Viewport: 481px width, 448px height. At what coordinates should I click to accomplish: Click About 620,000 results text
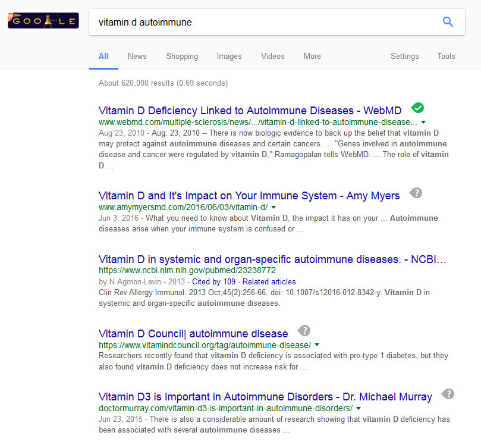click(163, 83)
